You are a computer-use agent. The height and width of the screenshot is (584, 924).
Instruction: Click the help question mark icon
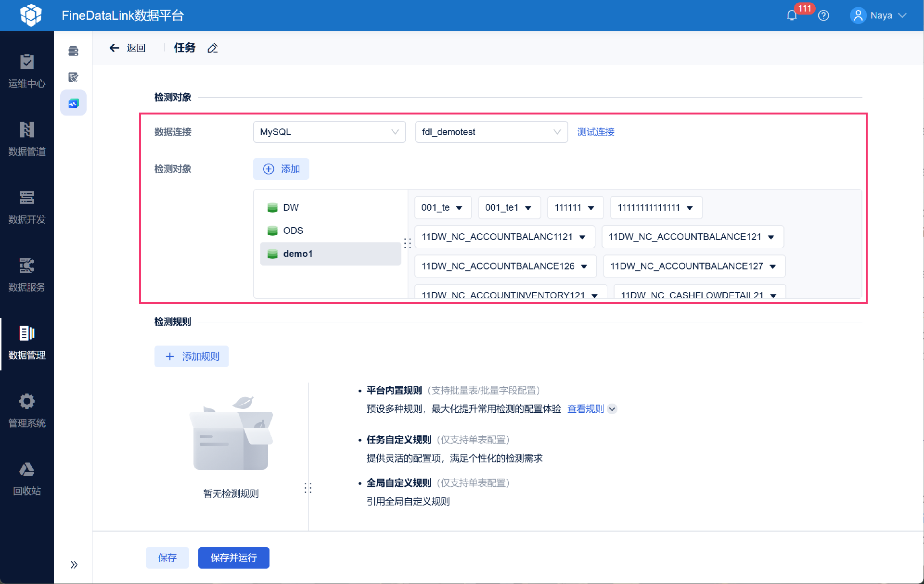click(x=823, y=15)
